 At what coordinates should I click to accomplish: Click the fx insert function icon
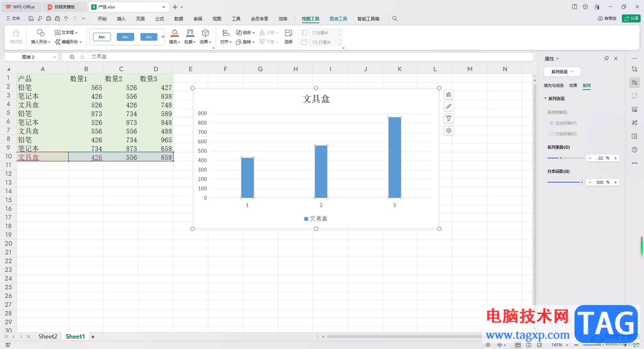click(x=82, y=57)
